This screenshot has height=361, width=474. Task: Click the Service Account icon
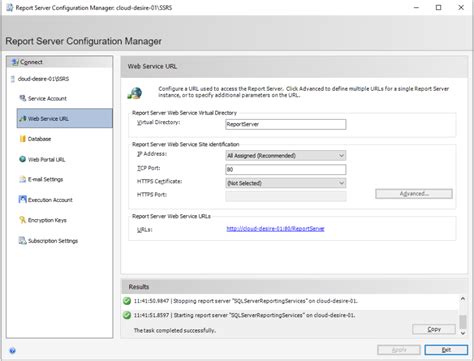click(23, 98)
